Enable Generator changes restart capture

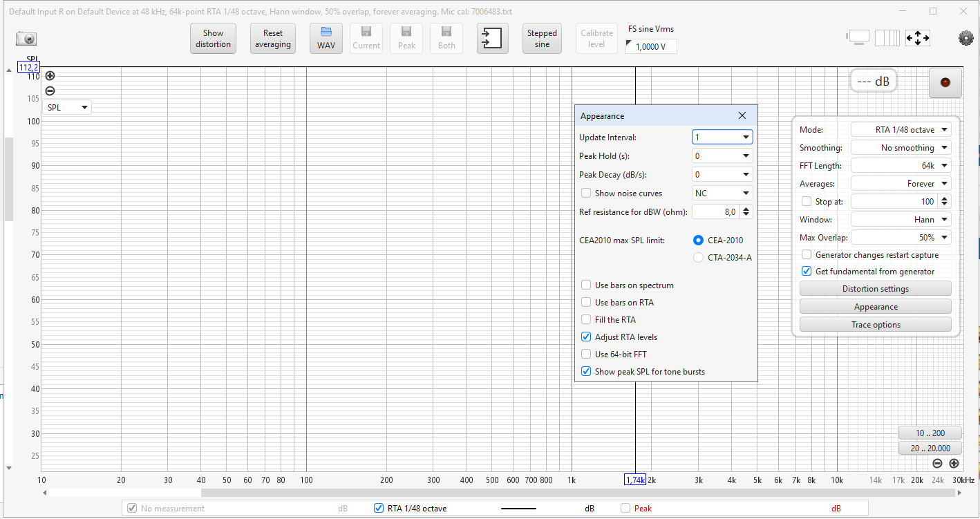pyautogui.click(x=806, y=255)
